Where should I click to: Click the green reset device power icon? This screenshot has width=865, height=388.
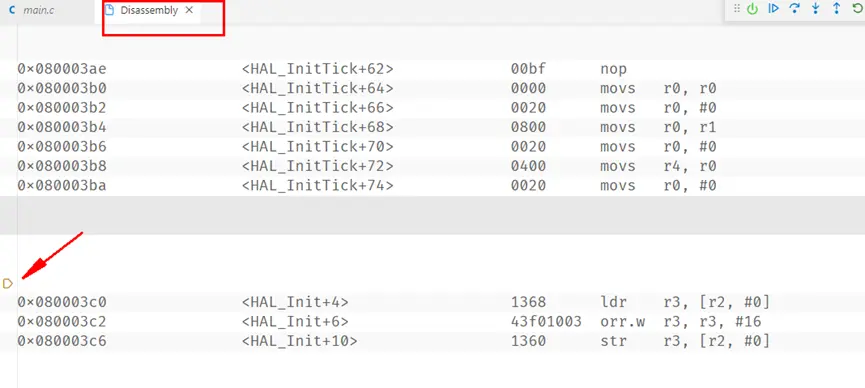click(x=752, y=9)
